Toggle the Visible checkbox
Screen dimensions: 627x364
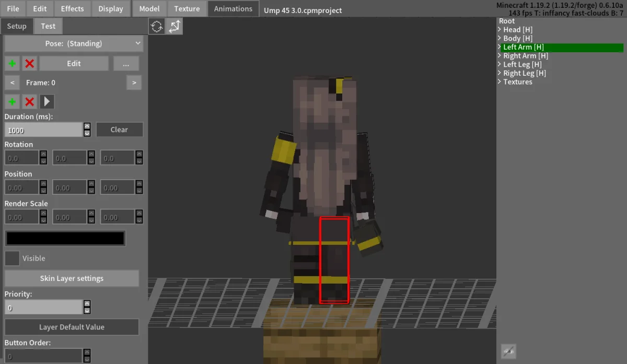(x=12, y=259)
